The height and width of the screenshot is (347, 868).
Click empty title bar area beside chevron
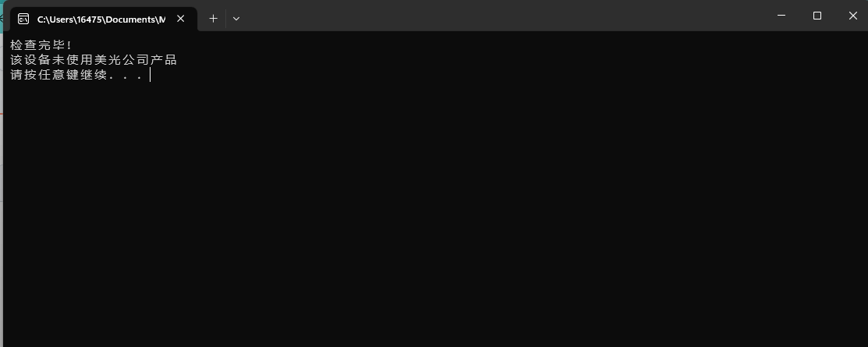[x=498, y=16]
